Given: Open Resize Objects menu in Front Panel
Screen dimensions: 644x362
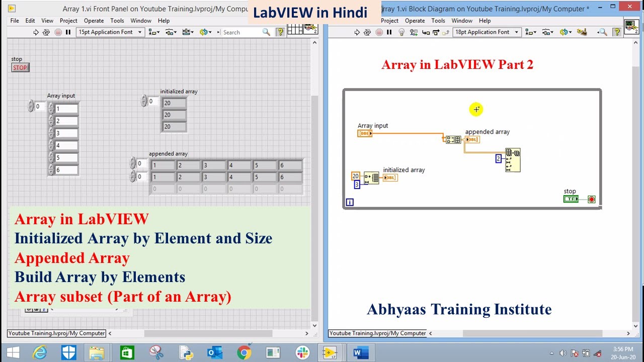Looking at the screenshot, I should (188, 32).
